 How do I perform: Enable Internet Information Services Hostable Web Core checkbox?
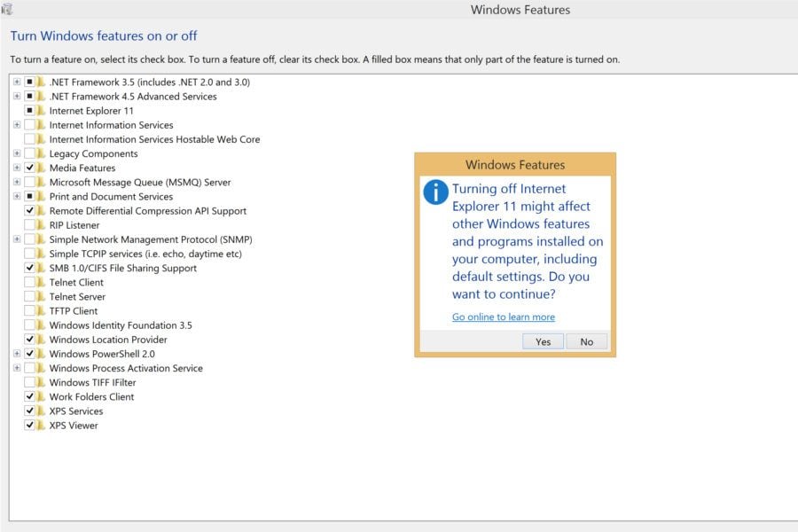[29, 139]
